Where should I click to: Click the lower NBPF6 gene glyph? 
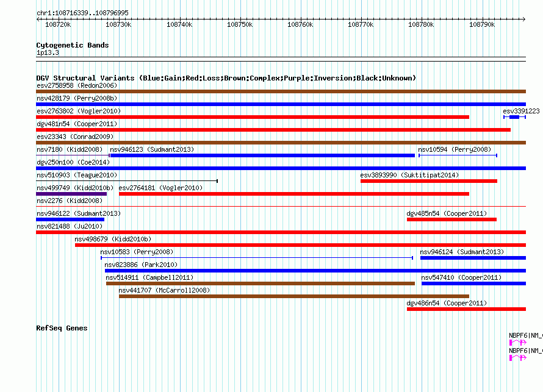[x=518, y=358]
